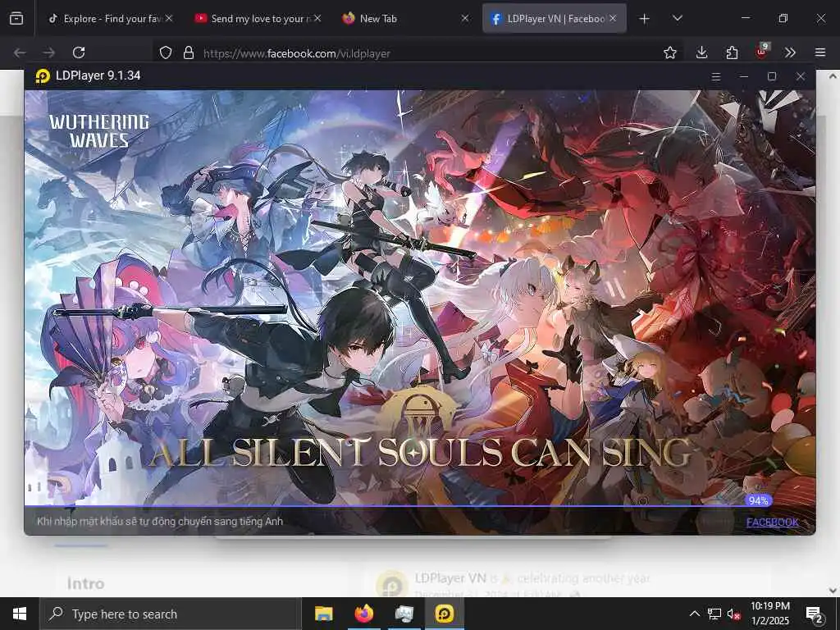The image size is (840, 630).
Task: Close the TikTok Explore tab
Action: click(x=169, y=18)
